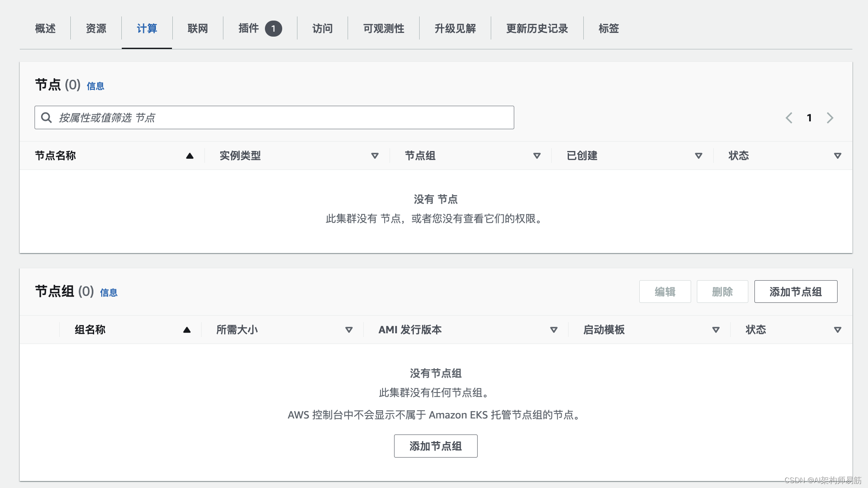Open the 概述 tab
The image size is (868, 488).
(45, 28)
